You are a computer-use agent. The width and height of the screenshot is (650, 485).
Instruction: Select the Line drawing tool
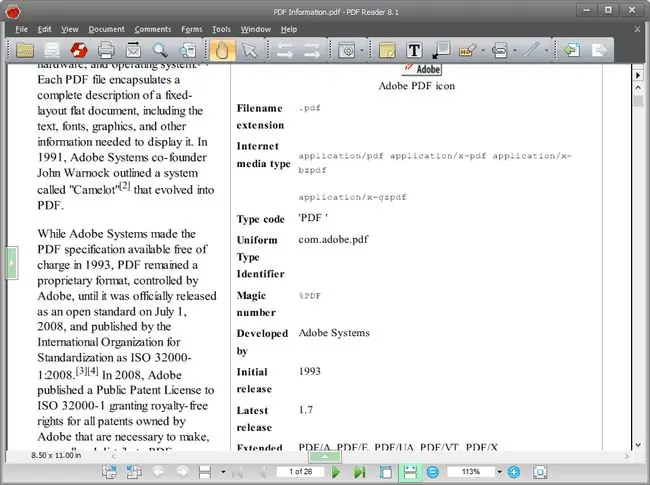tap(532, 50)
